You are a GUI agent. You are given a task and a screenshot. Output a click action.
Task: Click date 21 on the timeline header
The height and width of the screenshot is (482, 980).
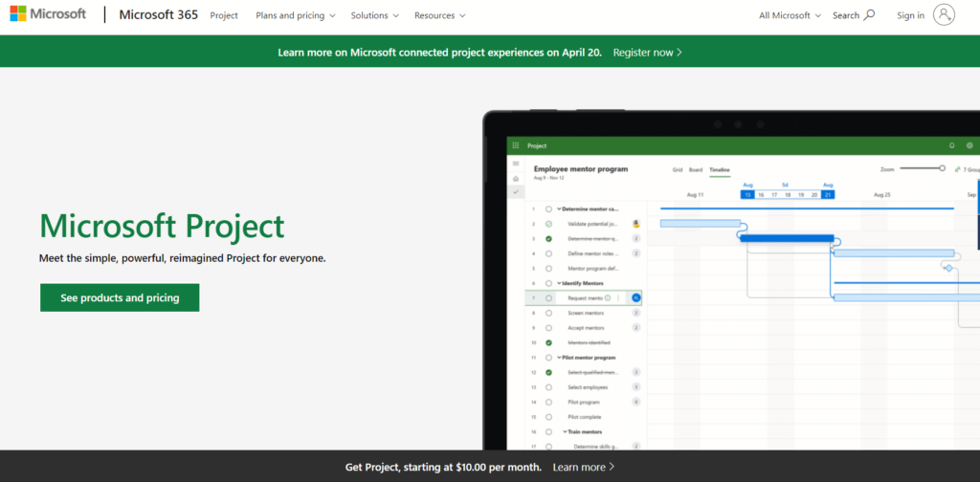pos(828,195)
